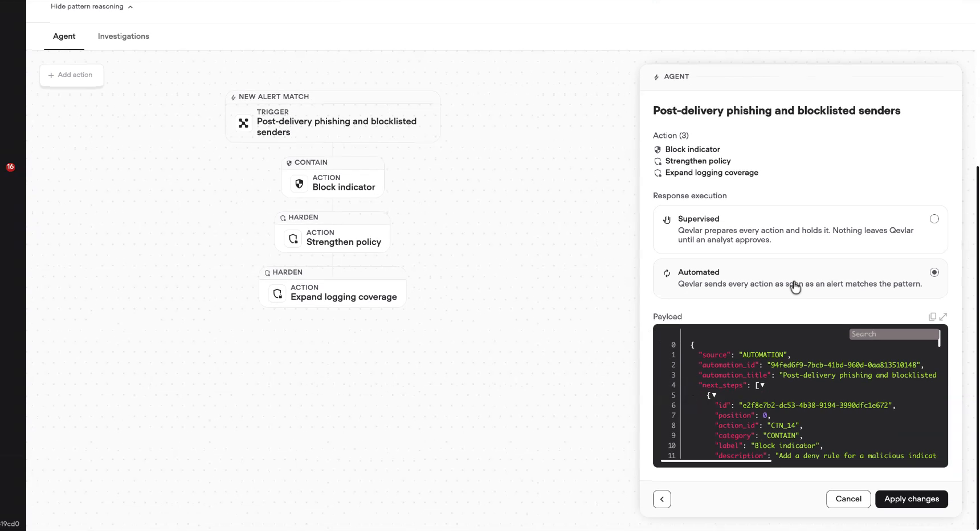The width and height of the screenshot is (980, 531).
Task: Click the Strengthen policy node icon
Action: (293, 239)
